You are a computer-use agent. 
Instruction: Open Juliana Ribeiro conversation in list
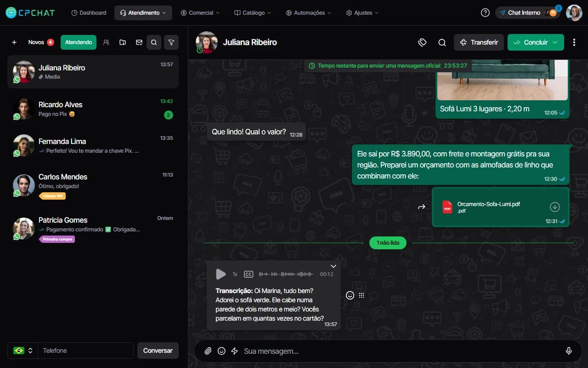click(x=93, y=72)
